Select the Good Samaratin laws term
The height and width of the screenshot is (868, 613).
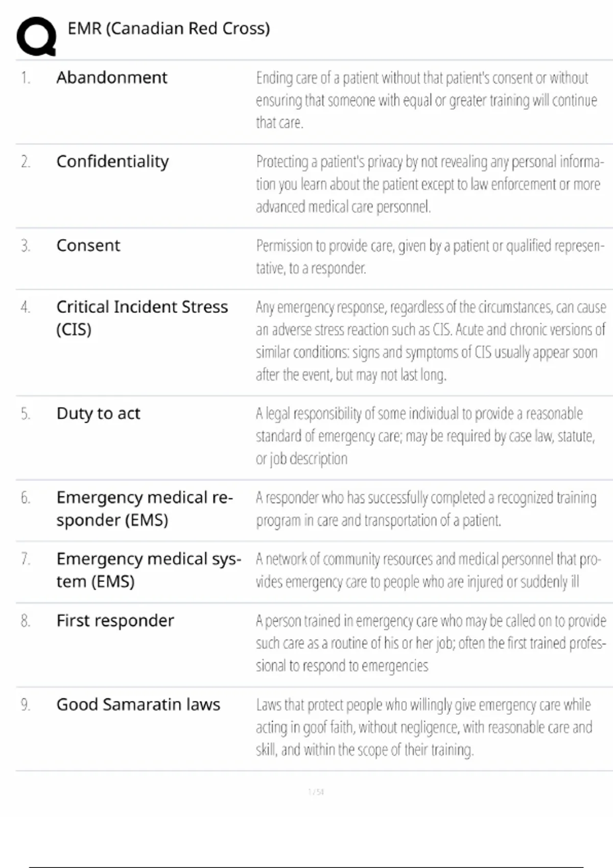(x=138, y=705)
